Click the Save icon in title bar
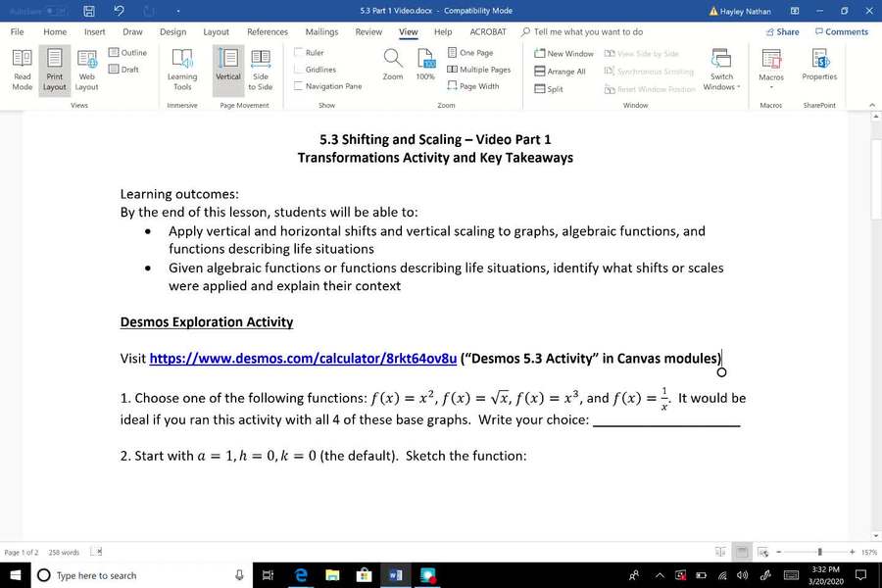Image resolution: width=882 pixels, height=588 pixels. (89, 11)
